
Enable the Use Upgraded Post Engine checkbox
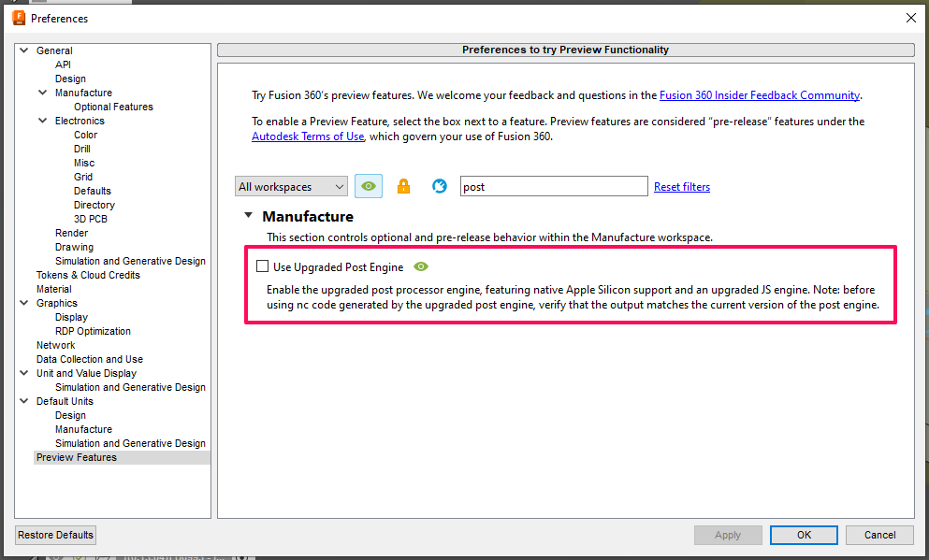[x=263, y=266]
